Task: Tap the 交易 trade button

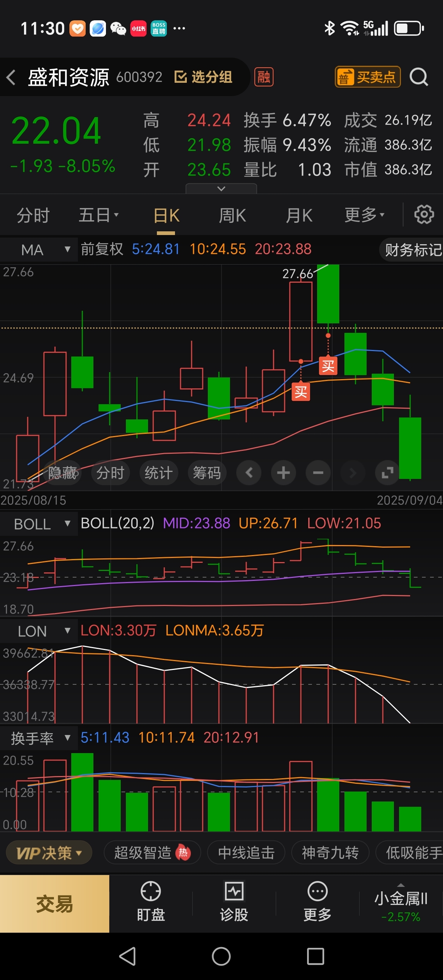Action: 55,904
